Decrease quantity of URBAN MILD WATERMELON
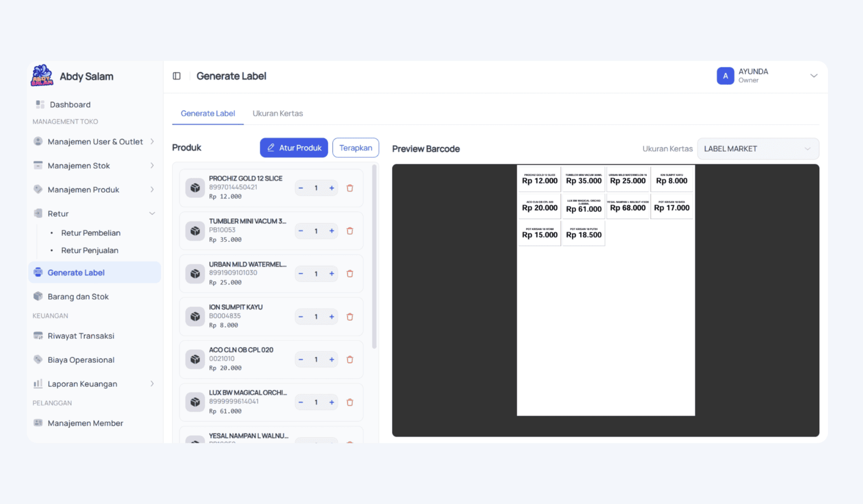This screenshot has height=504, width=863. [300, 274]
